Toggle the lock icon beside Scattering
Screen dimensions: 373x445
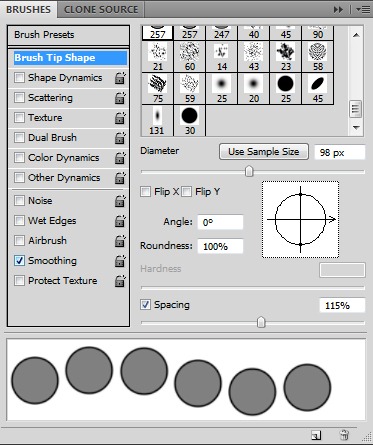[120, 98]
